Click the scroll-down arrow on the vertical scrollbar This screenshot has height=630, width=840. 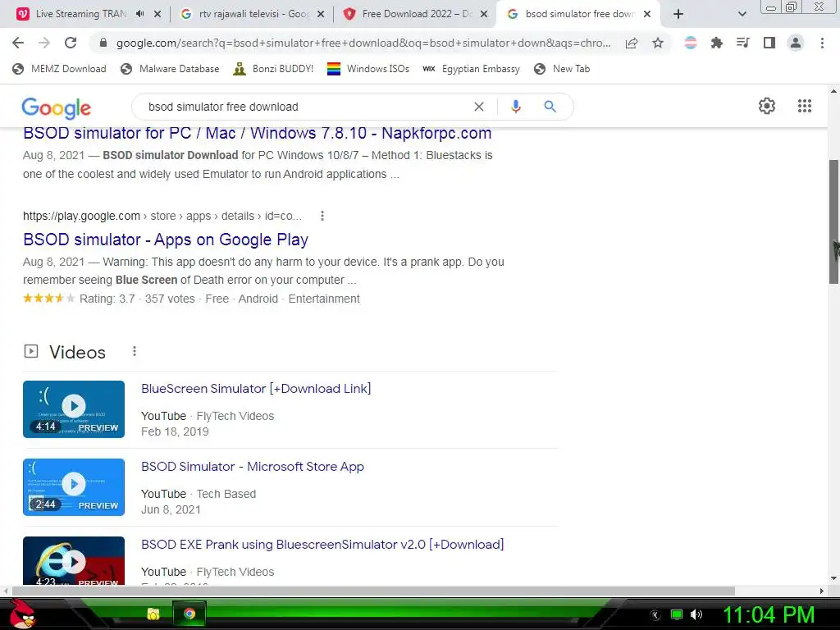(x=833, y=578)
